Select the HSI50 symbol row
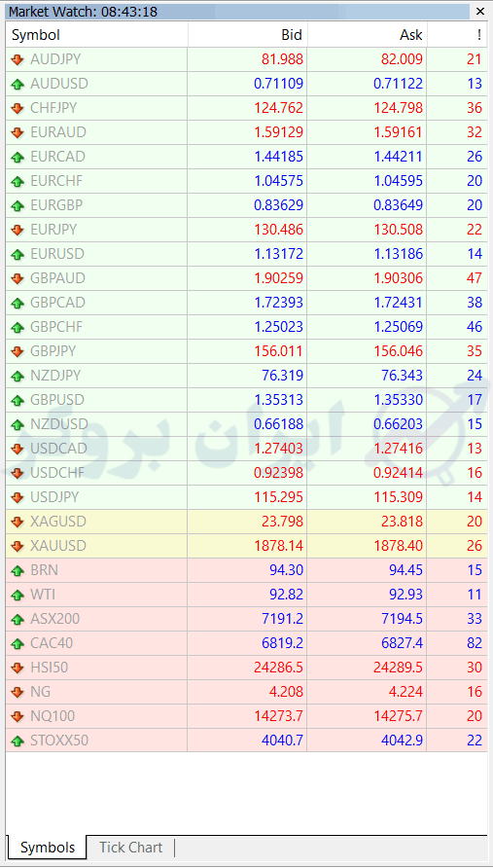The width and height of the screenshot is (493, 868). (246, 668)
